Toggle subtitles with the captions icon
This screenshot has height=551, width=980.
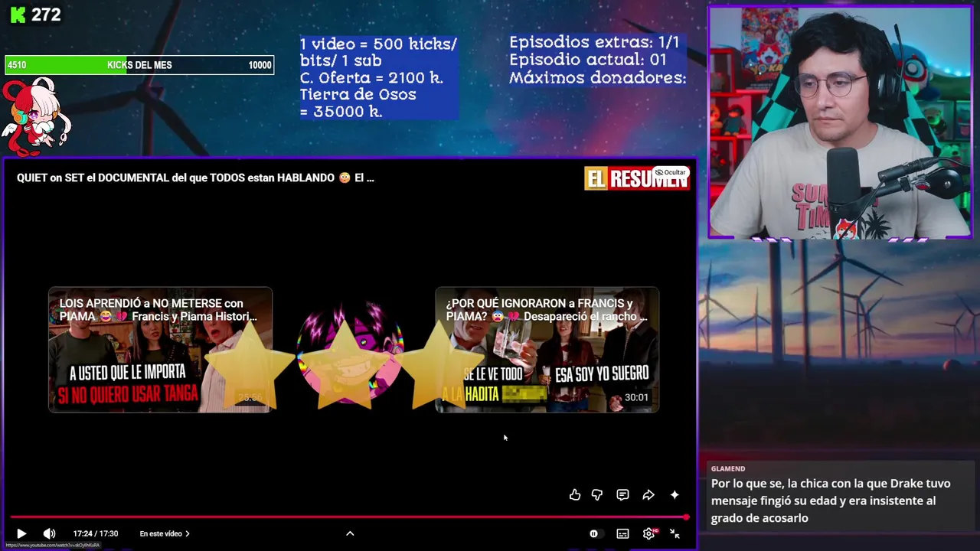pos(622,533)
